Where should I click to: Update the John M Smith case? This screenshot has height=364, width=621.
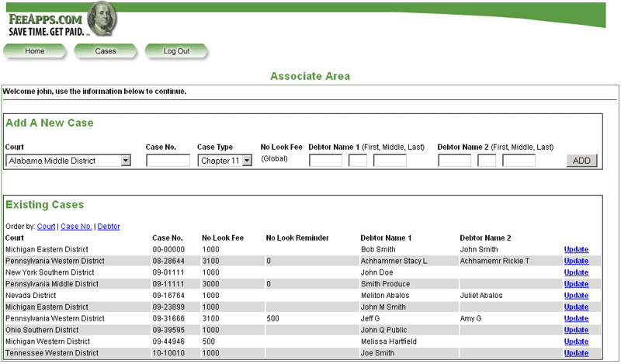tap(576, 307)
